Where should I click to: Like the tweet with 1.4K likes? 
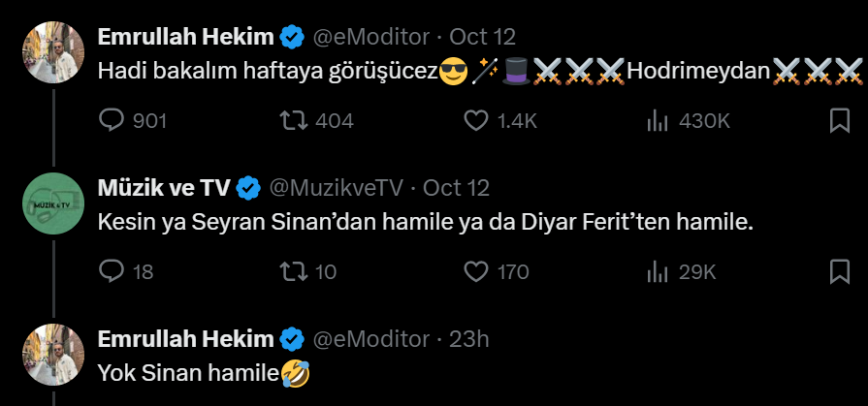coord(475,121)
